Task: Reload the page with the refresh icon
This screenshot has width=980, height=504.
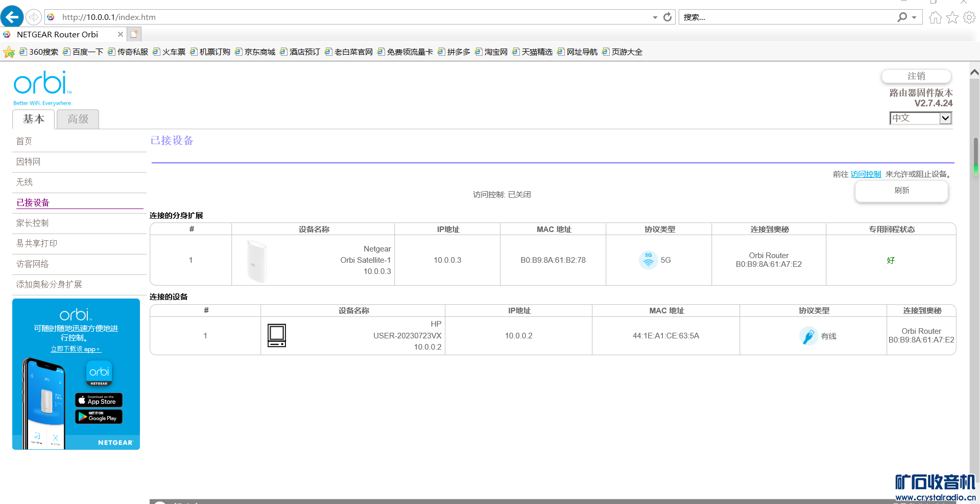Action: click(667, 17)
